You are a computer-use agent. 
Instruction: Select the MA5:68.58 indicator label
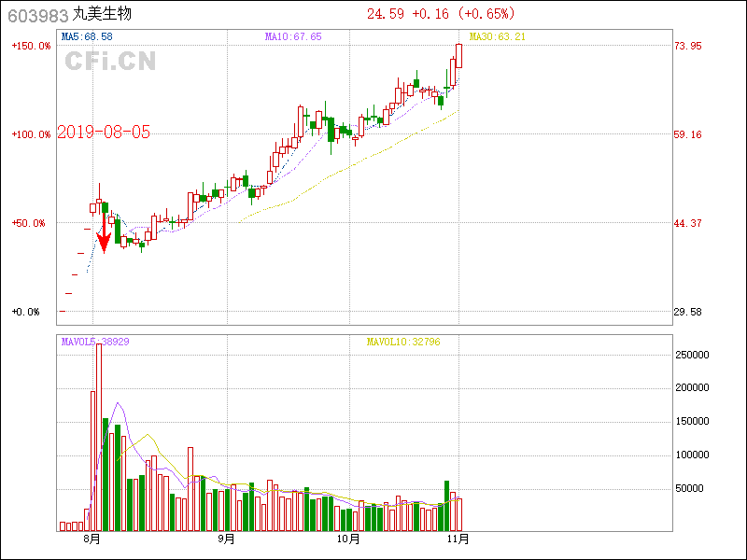click(x=87, y=36)
